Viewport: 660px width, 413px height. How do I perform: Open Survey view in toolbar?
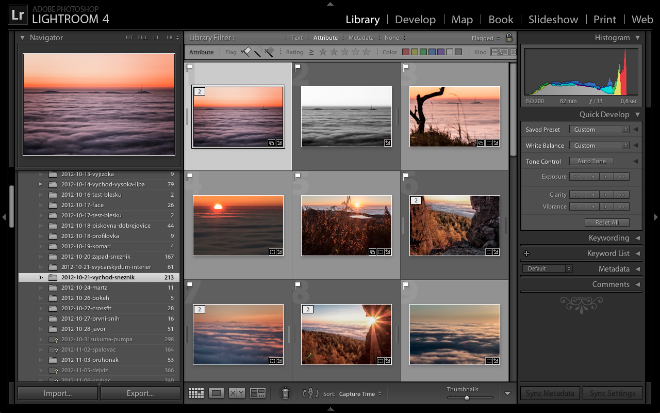coord(257,394)
